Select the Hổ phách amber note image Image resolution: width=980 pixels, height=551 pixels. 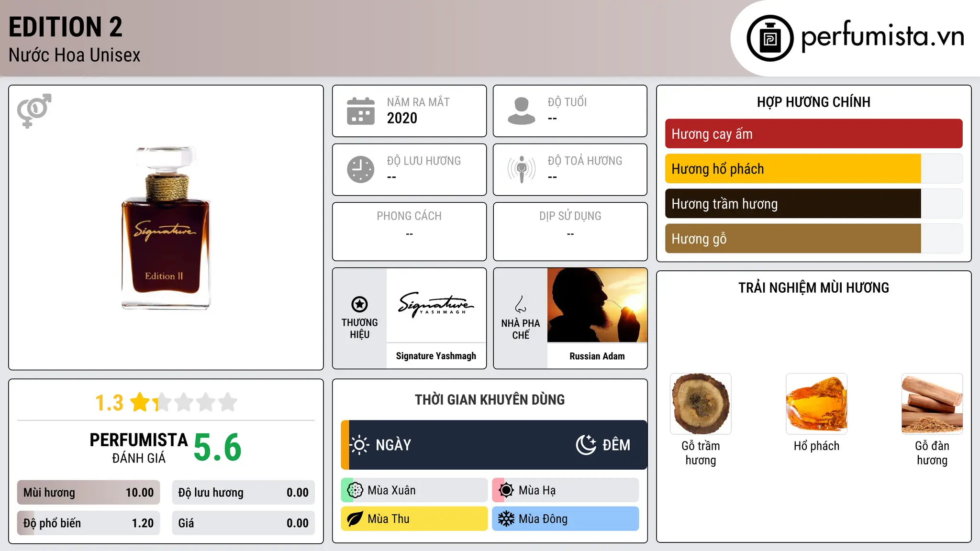(816, 404)
